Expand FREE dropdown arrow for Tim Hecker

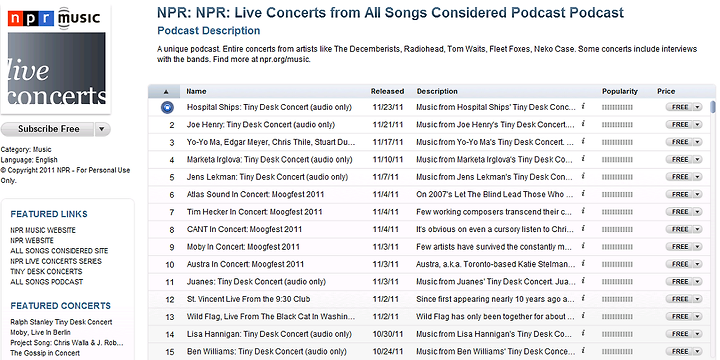pyautogui.click(x=698, y=212)
